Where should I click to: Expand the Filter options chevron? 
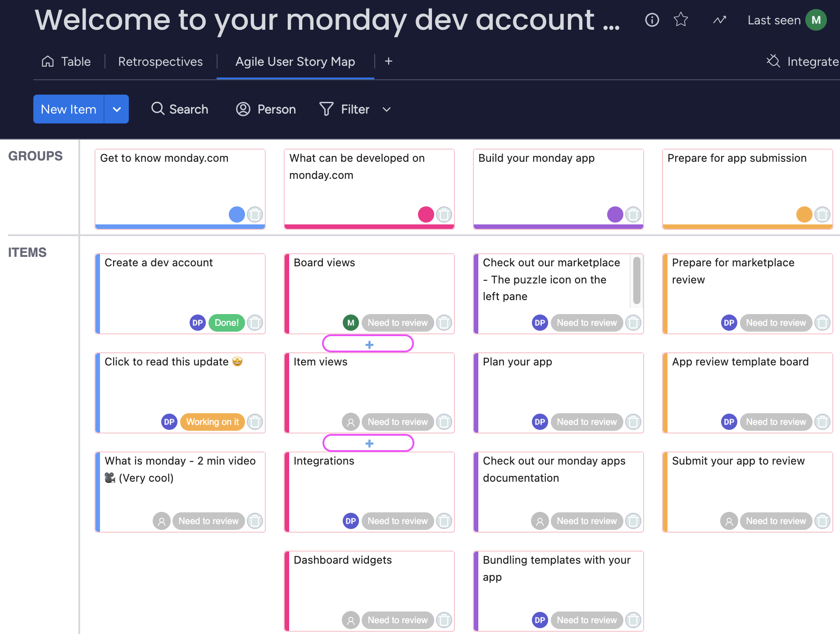[386, 109]
